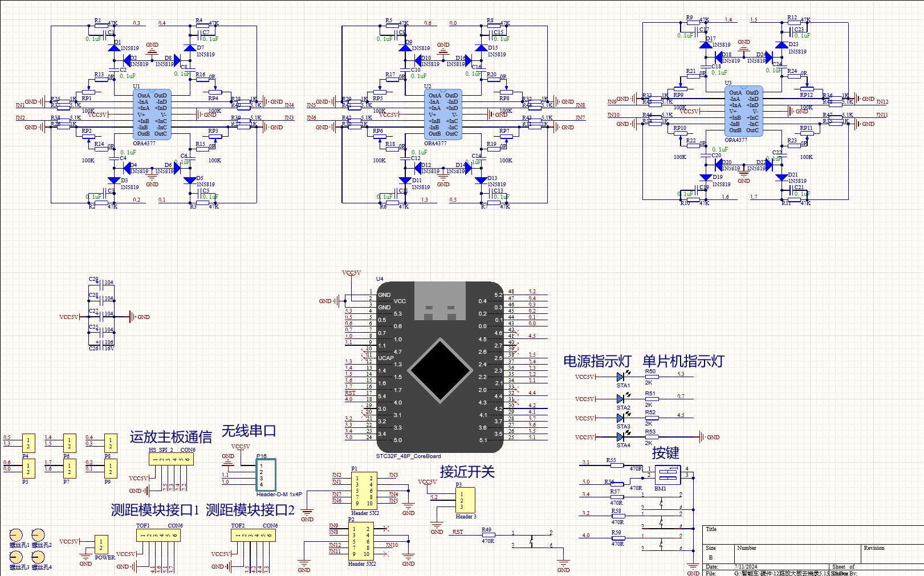Select the STA4 LED symbol
Viewport: 924px width, 576px height.
[621, 437]
